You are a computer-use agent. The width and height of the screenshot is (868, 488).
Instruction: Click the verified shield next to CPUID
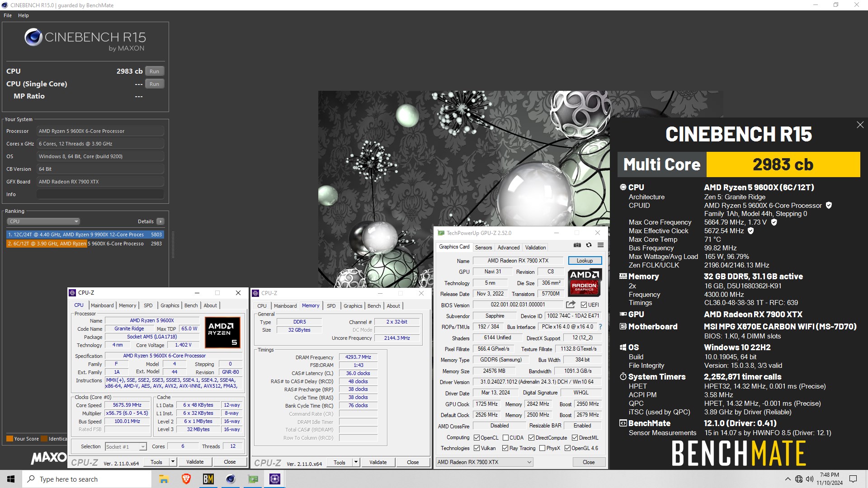[829, 205]
